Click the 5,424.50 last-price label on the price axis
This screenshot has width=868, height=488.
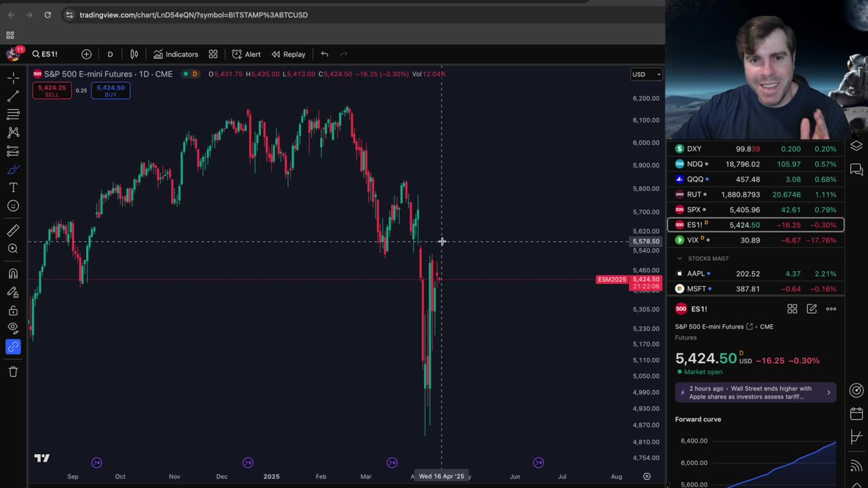[x=646, y=279]
